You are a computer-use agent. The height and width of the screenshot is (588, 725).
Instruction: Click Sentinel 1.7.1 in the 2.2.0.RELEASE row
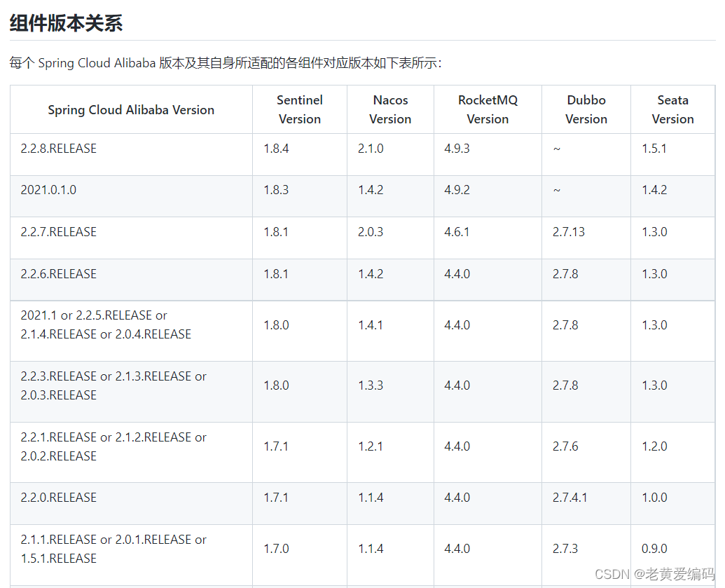point(276,498)
